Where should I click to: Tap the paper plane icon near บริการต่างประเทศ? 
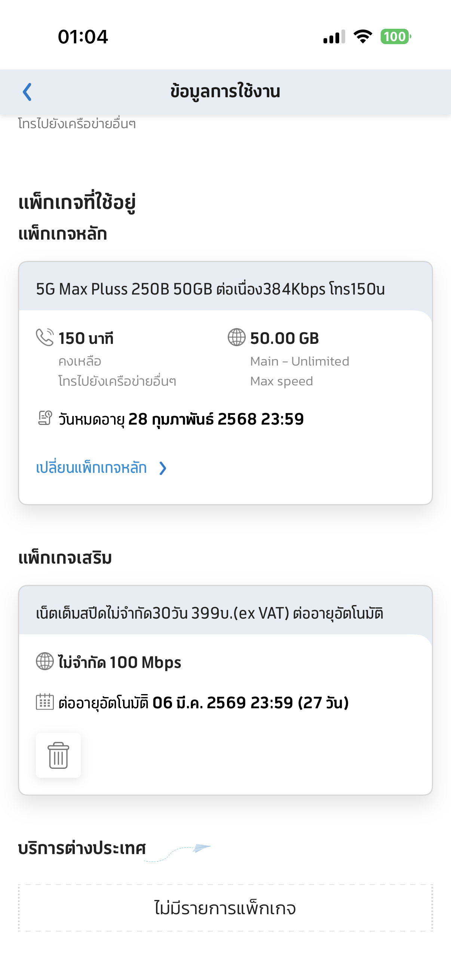201,848
